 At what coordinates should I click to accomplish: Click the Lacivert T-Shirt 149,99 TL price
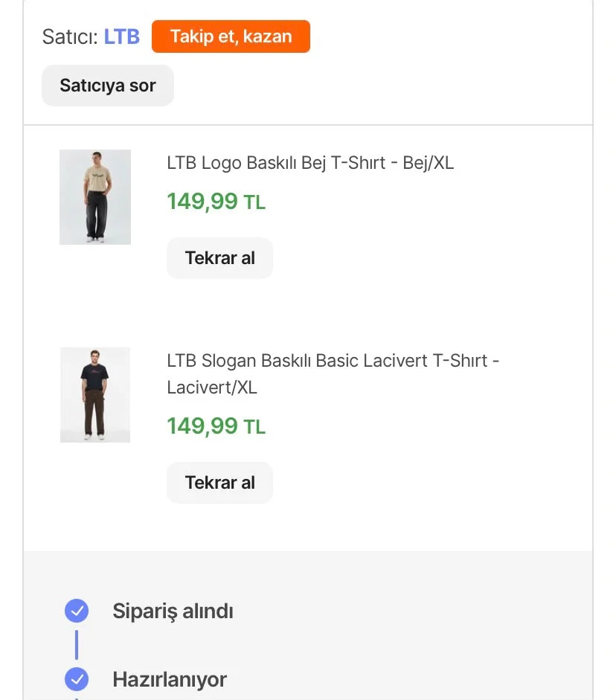pyautogui.click(x=216, y=426)
